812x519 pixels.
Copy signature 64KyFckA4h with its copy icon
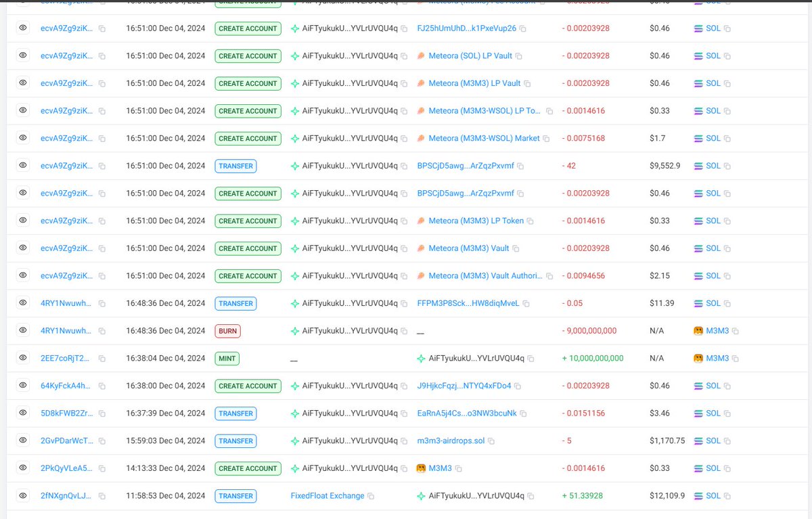click(101, 386)
